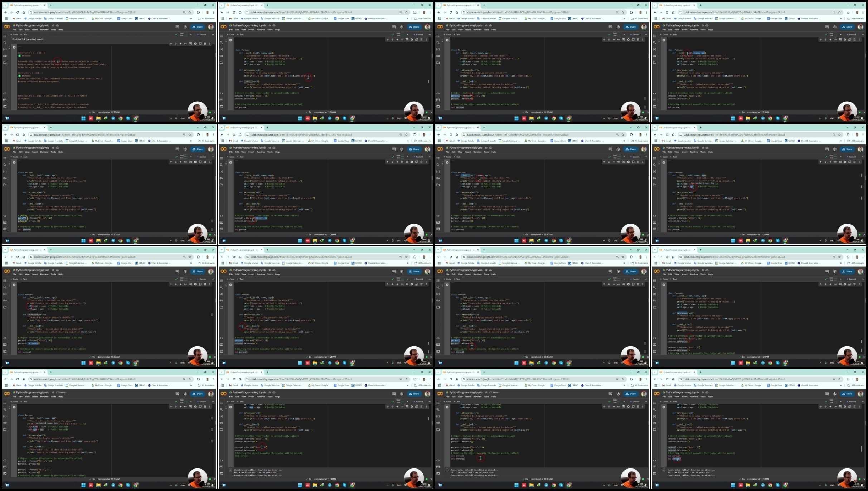Open Gmail bookmark in 'Double-click to edit' frame
Screen dimensions: 868x491
[17, 19]
